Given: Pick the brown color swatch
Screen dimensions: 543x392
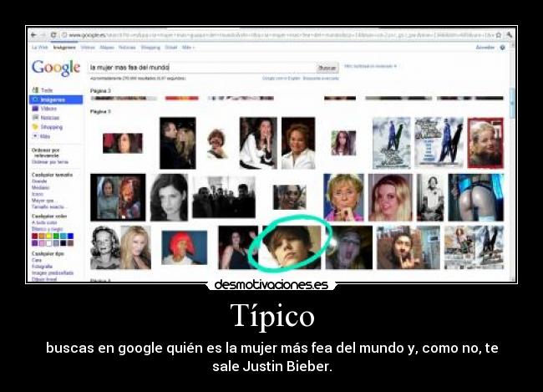Looking at the screenshot, I should click(71, 243).
